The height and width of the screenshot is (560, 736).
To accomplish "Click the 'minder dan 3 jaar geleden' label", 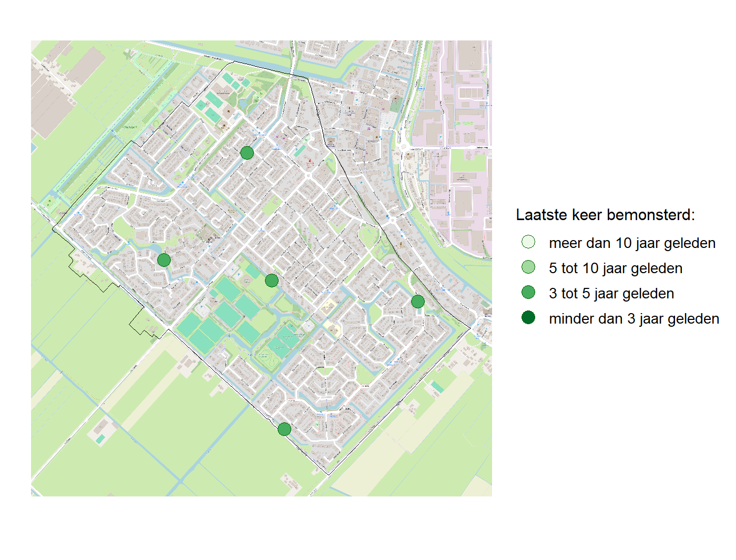I will (634, 319).
